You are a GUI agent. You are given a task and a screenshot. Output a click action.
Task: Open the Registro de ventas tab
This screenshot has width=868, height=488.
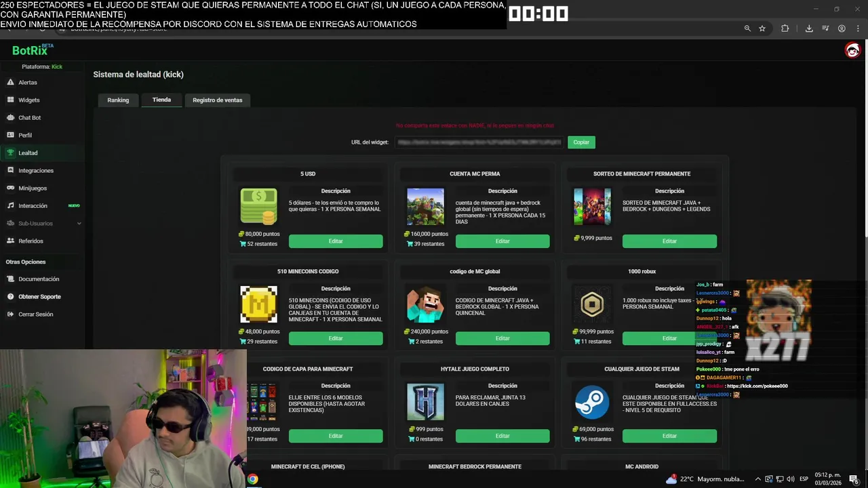point(217,100)
